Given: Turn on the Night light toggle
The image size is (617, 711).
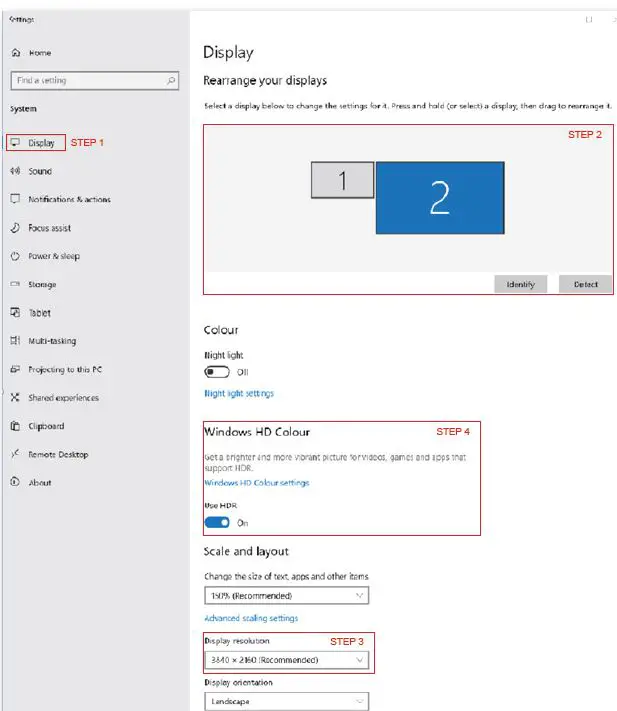Looking at the screenshot, I should (x=217, y=372).
